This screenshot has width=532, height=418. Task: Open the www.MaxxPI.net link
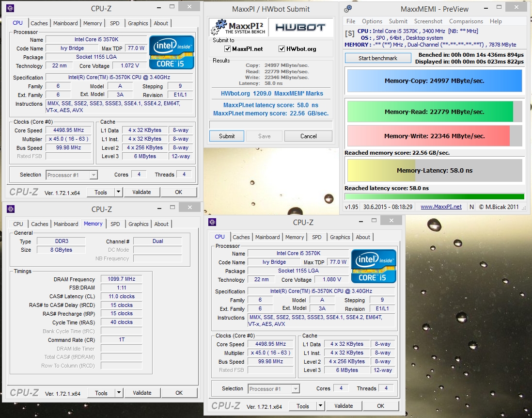441,207
